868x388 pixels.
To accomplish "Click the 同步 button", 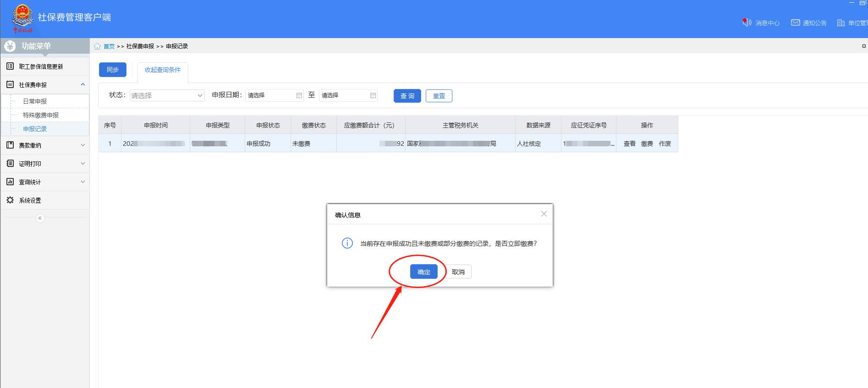I will tap(113, 70).
